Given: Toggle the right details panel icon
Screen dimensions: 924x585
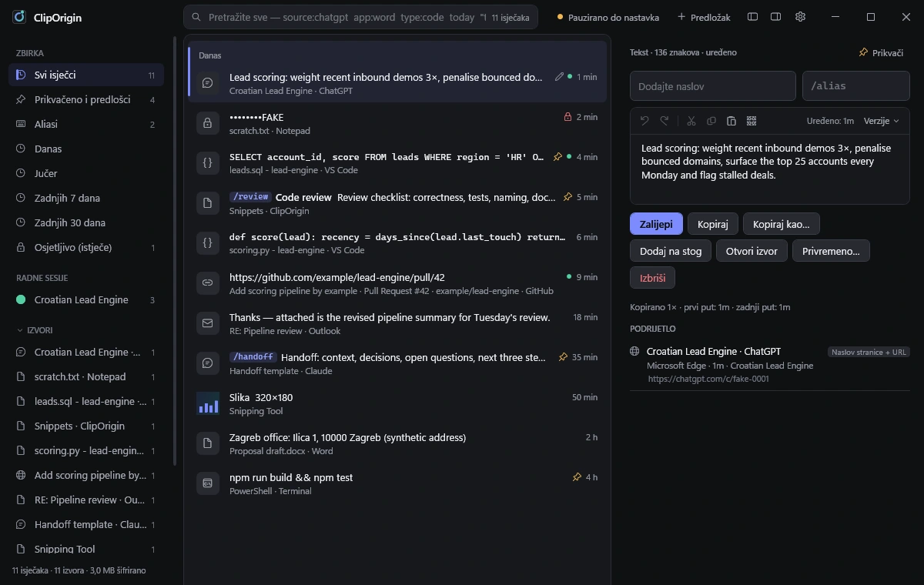Looking at the screenshot, I should coord(776,17).
